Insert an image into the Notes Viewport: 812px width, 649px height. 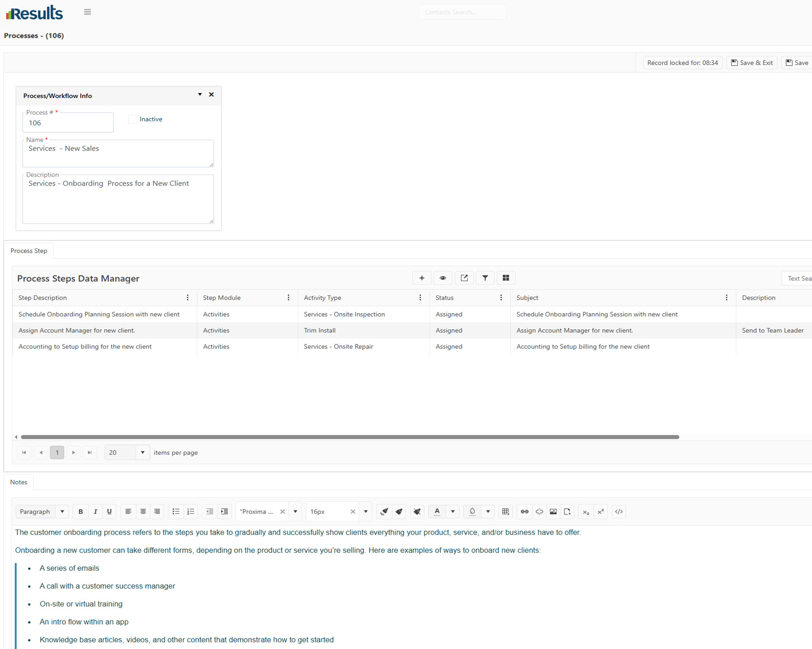click(x=553, y=511)
